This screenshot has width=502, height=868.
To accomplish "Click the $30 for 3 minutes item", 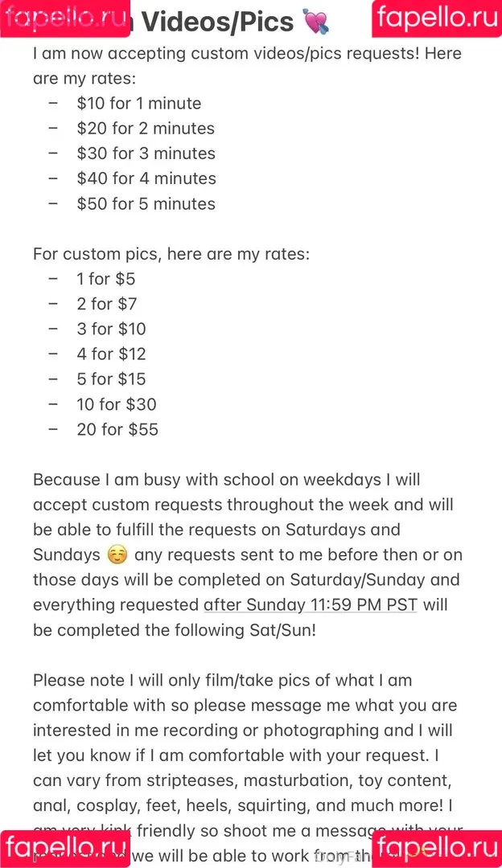I will click(146, 154).
